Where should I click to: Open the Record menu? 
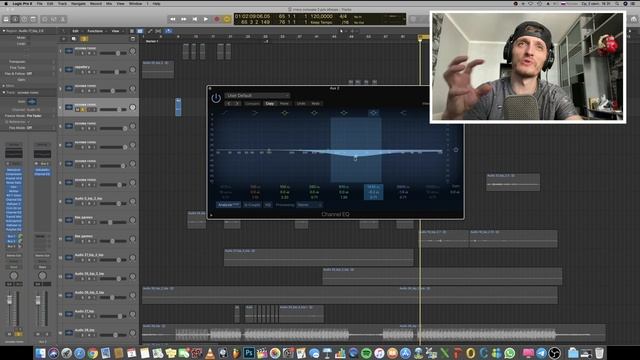(x=96, y=4)
